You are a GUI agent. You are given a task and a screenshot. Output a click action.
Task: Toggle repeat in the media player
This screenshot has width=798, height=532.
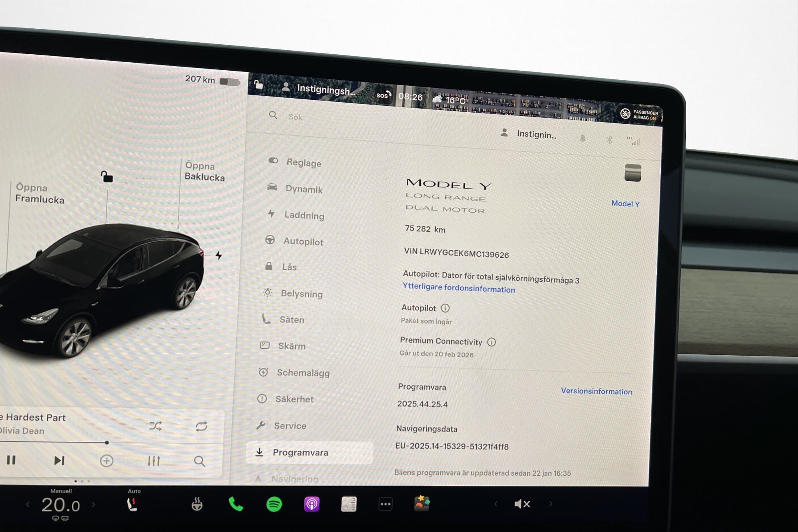point(201,426)
